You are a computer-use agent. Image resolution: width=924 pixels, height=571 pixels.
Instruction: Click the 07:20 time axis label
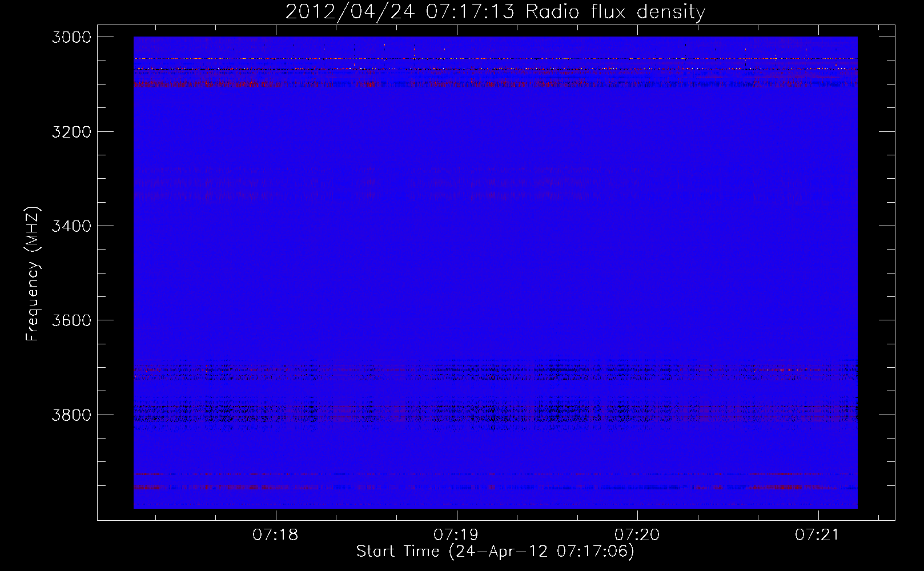(x=637, y=534)
